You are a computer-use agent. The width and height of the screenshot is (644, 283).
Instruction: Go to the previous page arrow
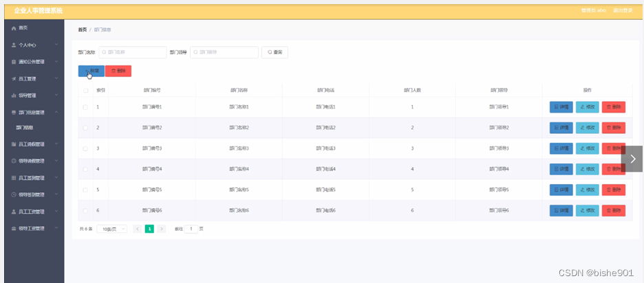pyautogui.click(x=138, y=229)
